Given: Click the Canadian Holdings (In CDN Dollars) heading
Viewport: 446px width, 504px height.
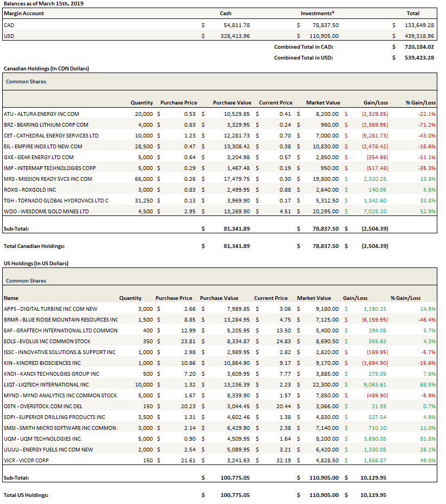Looking at the screenshot, I should coord(46,69).
